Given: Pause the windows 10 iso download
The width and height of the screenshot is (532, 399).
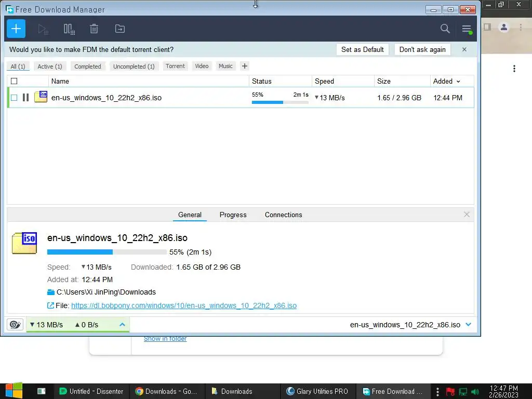Looking at the screenshot, I should click(25, 98).
